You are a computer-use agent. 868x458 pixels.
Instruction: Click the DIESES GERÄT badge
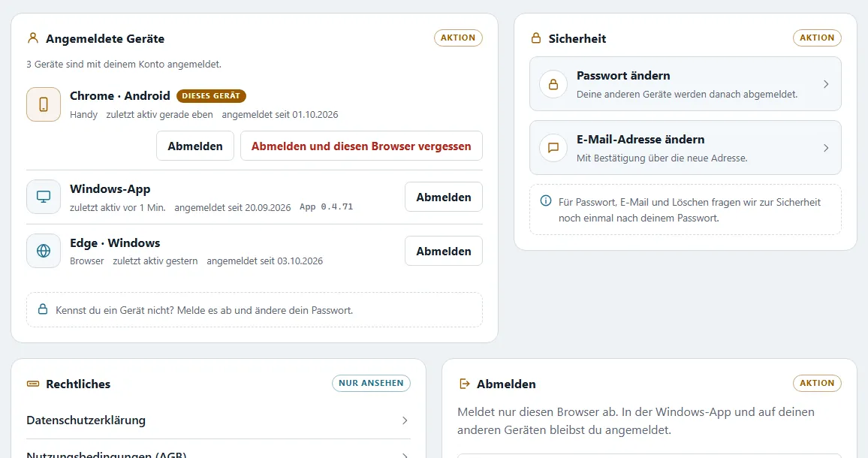click(x=211, y=96)
